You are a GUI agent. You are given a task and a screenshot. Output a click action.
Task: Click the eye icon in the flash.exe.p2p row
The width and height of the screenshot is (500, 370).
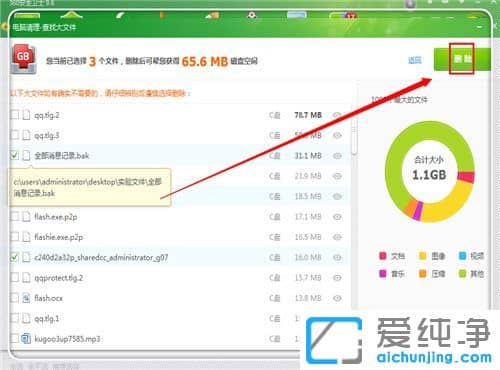(x=337, y=217)
